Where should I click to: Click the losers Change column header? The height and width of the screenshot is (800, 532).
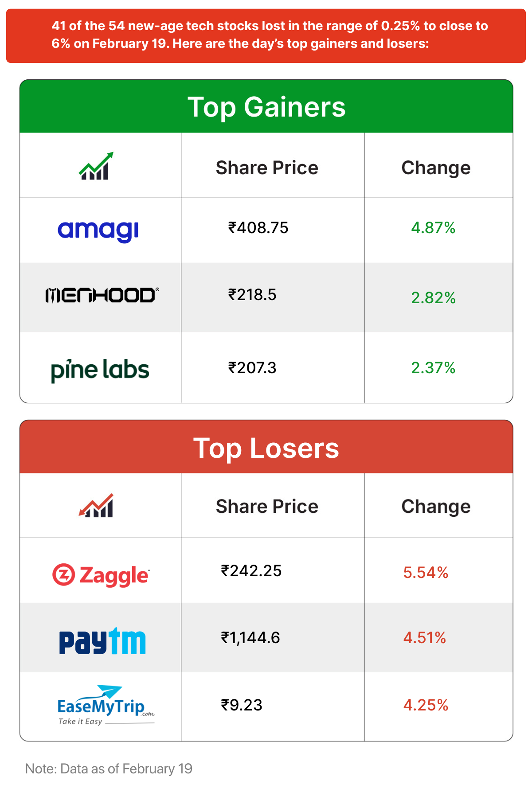pyautogui.click(x=436, y=507)
